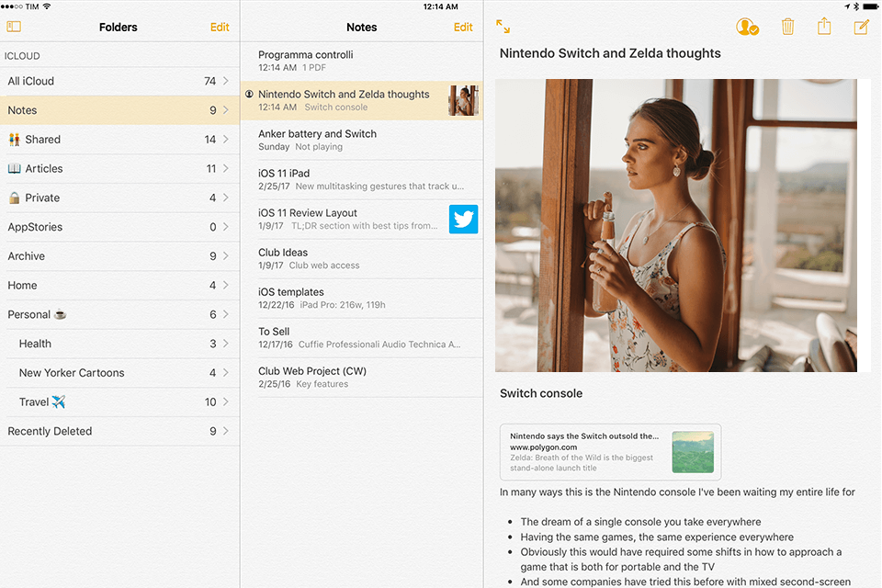The height and width of the screenshot is (588, 882).
Task: Edit the Notes list
Action: click(463, 27)
